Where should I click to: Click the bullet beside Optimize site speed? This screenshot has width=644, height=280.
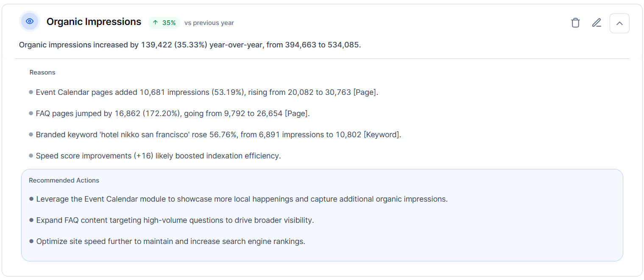coord(31,241)
